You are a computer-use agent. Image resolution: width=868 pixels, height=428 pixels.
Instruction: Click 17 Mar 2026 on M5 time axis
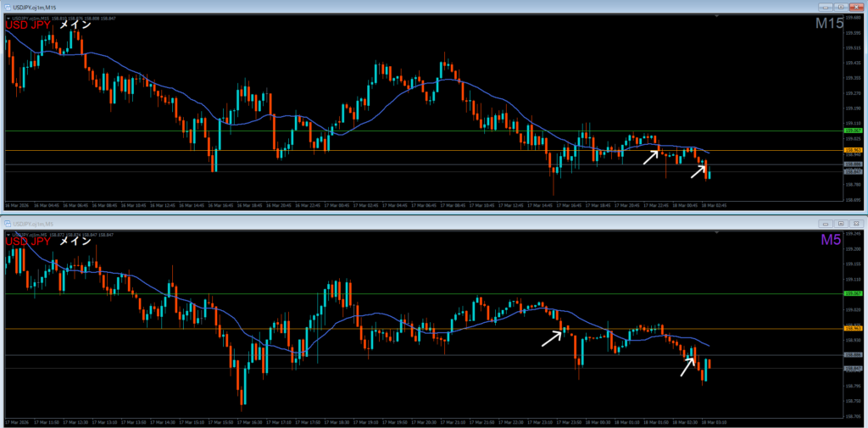(15, 422)
